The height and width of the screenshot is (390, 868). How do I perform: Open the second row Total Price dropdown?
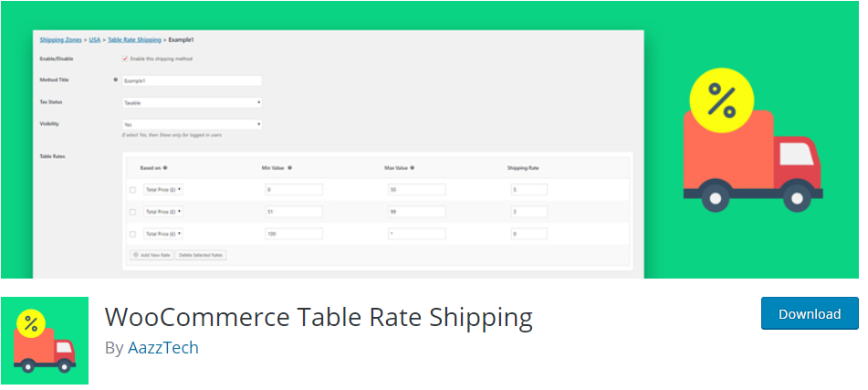point(162,212)
